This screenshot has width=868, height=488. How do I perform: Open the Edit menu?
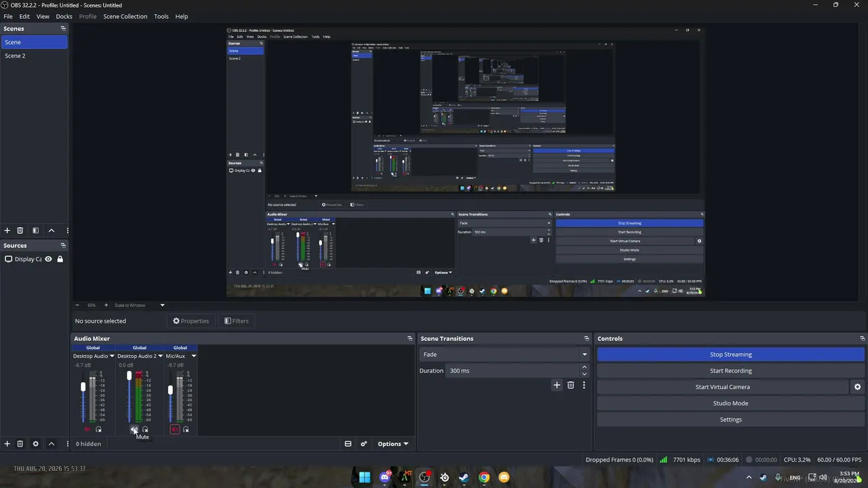point(24,16)
